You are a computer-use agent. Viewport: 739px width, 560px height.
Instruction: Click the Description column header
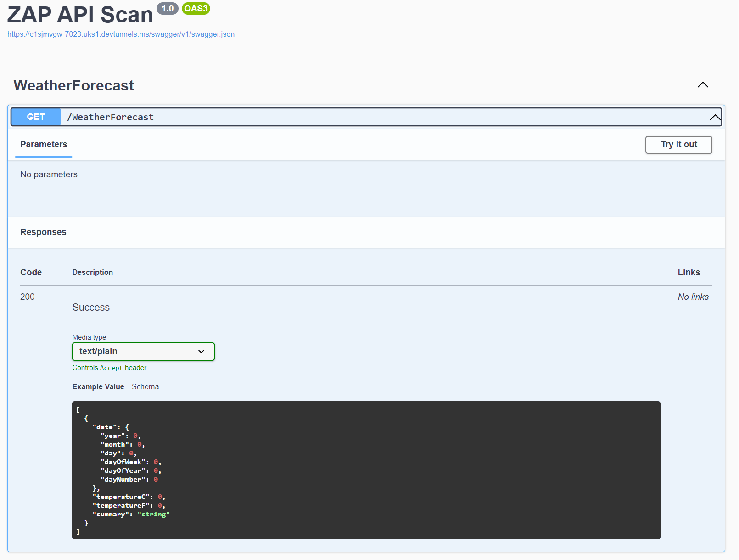[x=93, y=273]
